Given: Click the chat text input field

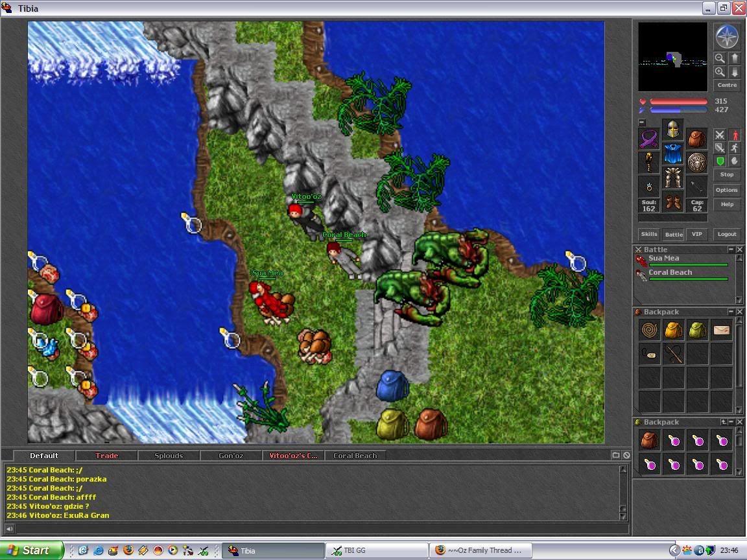Looking at the screenshot, I should (322, 528).
